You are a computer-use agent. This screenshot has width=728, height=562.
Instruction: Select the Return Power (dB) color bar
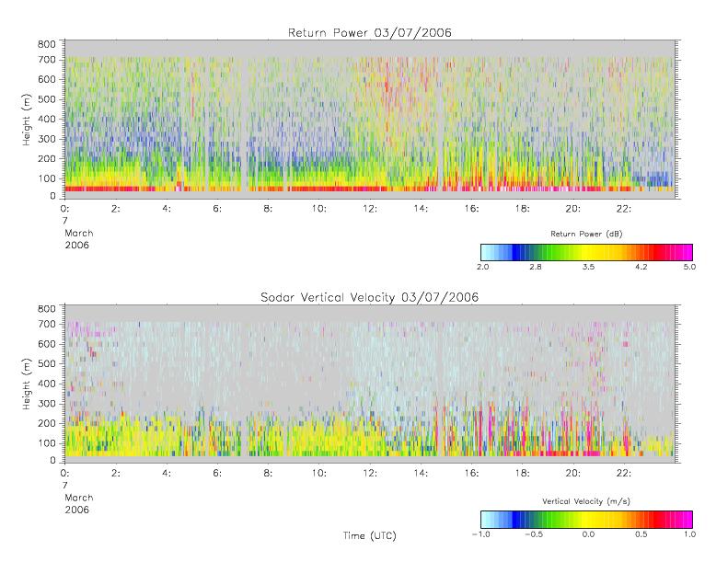[x=586, y=252]
